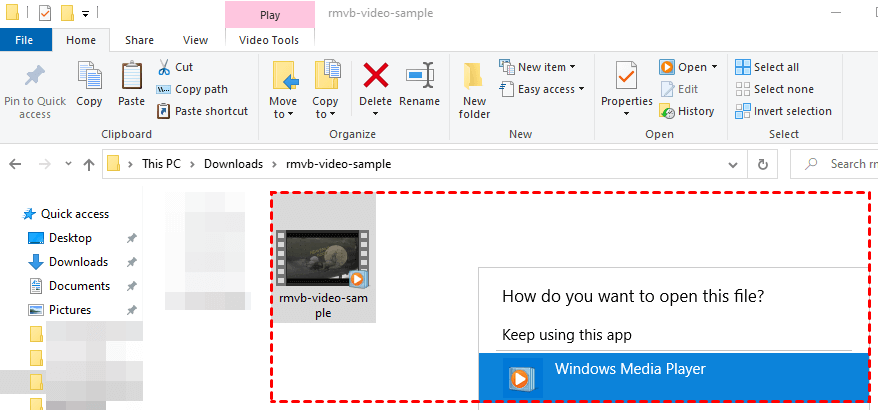
Task: Go up one folder level
Action: tap(88, 164)
